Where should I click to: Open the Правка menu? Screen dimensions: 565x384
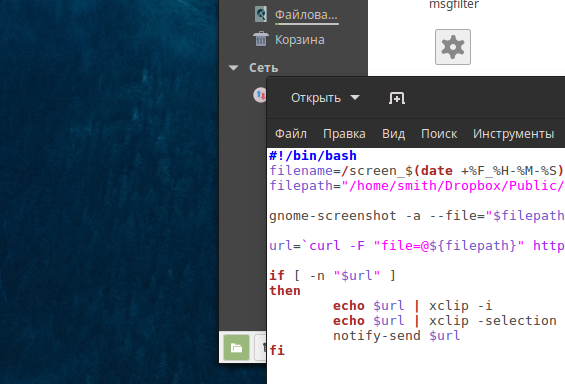[344, 134]
